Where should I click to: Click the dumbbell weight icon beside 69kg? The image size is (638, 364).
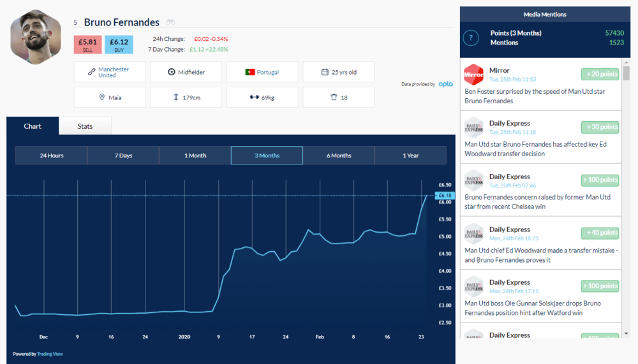click(x=255, y=97)
